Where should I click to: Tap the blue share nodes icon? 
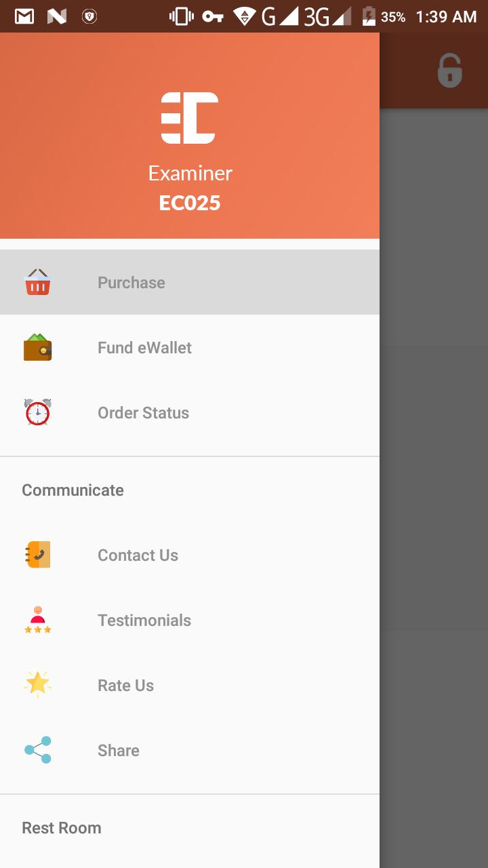(38, 750)
